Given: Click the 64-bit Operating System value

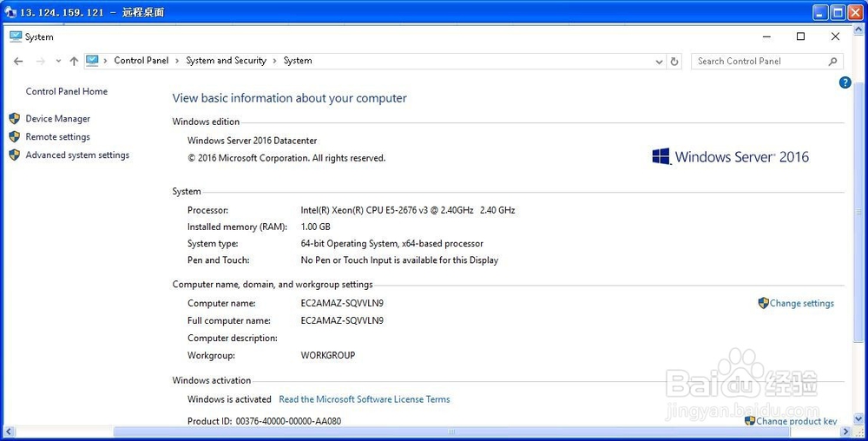Looking at the screenshot, I should click(392, 243).
